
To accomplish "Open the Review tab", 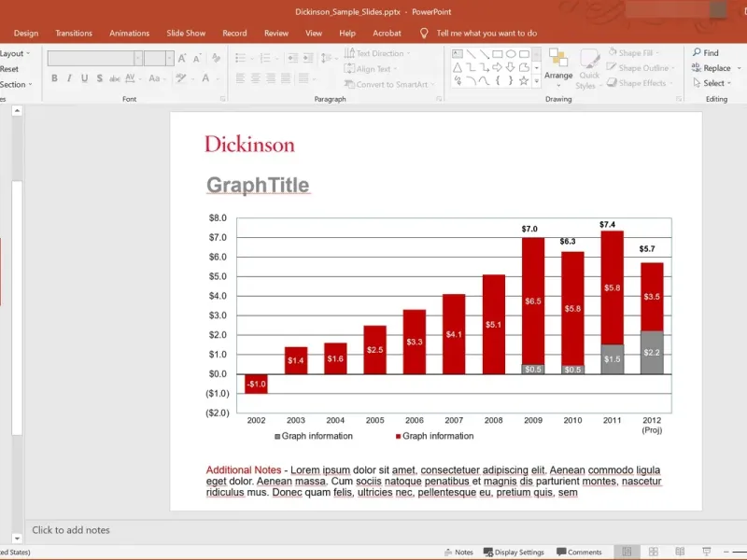I will point(276,34).
